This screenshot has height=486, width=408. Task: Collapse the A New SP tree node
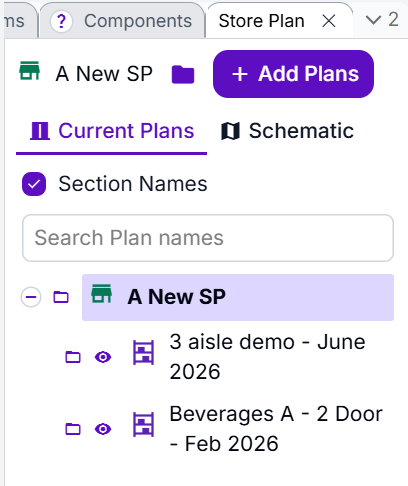click(x=31, y=297)
